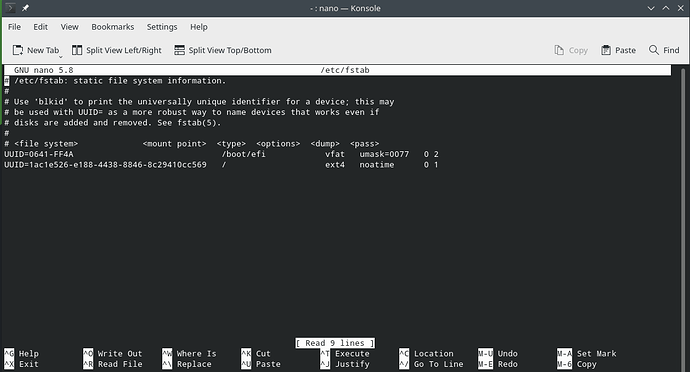Click Split View Left/Right button

pos(117,50)
